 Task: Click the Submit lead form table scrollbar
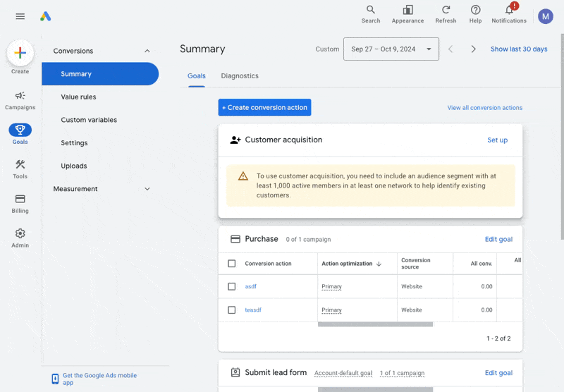click(375, 389)
